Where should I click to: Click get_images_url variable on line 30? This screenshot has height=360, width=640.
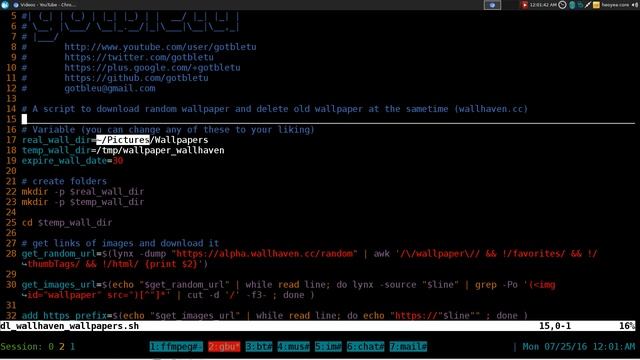pos(59,284)
